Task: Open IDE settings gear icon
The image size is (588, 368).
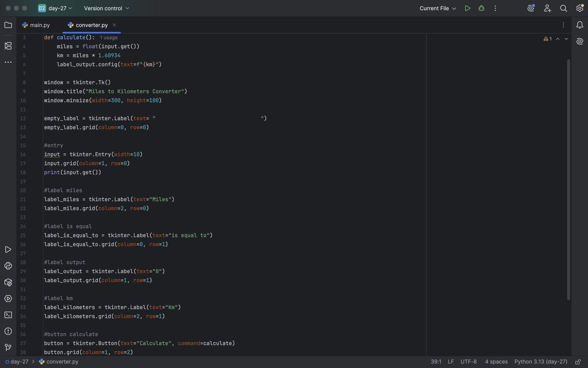Action: pos(580,8)
